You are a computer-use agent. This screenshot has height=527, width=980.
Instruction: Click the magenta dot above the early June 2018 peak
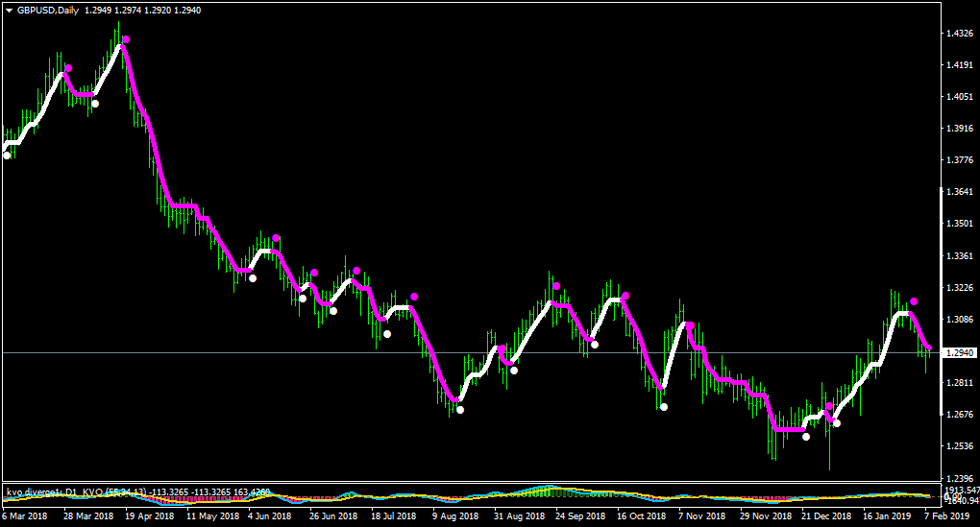point(276,238)
